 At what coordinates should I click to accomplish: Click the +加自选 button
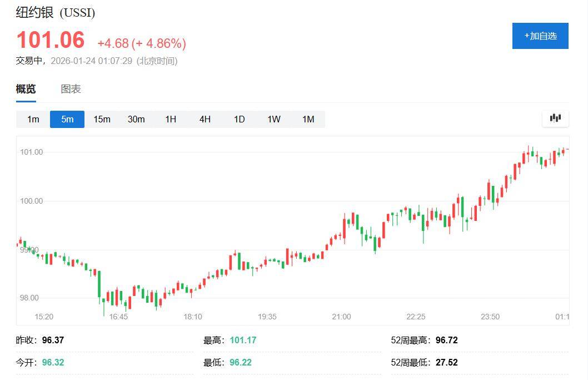[x=540, y=36]
